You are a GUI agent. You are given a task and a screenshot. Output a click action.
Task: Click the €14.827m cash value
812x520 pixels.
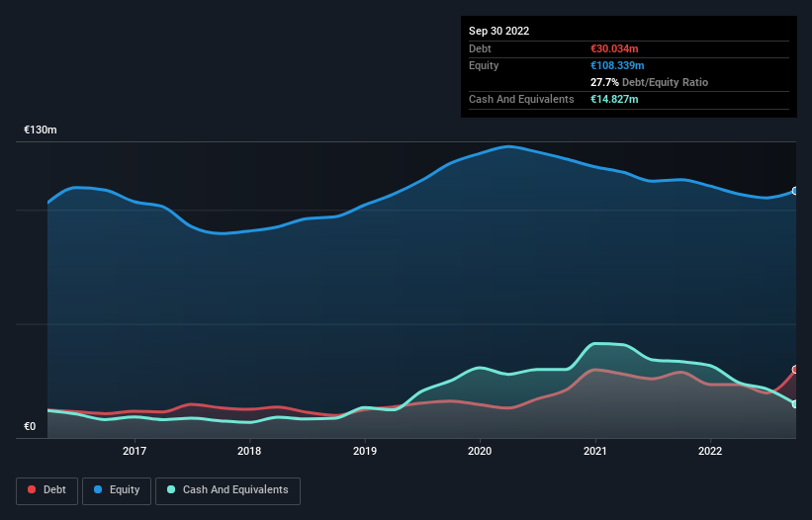click(x=614, y=99)
